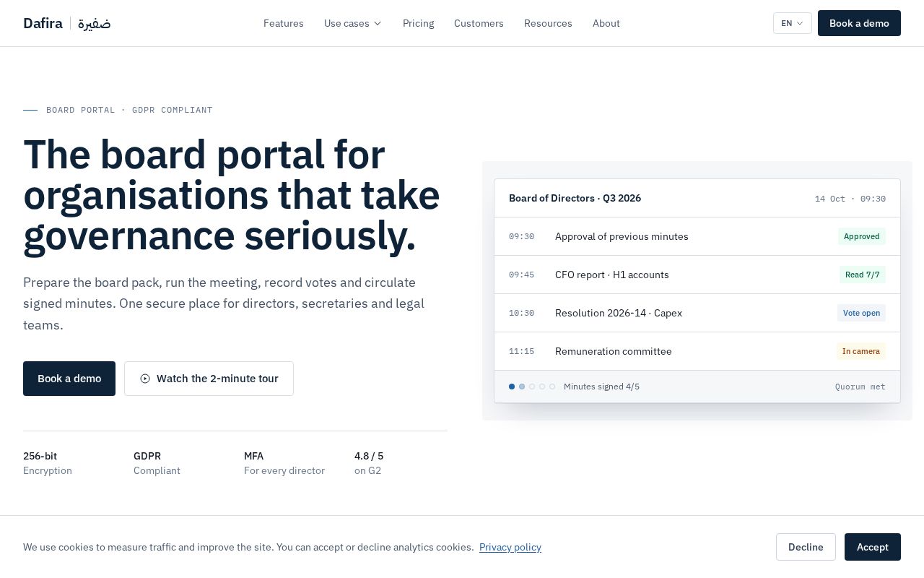Click the 256-bit Encryption stat
Screen dimensions: 924x578
point(48,463)
